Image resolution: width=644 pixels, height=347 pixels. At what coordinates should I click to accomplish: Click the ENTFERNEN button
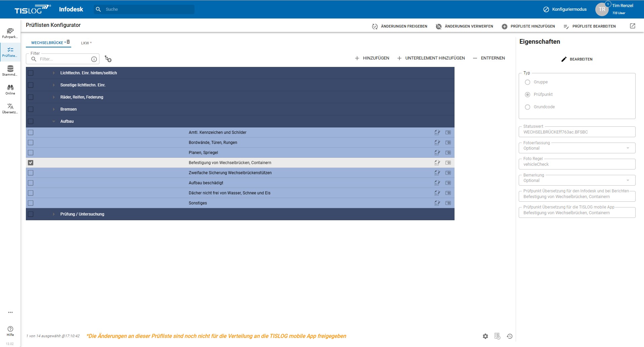(489, 58)
